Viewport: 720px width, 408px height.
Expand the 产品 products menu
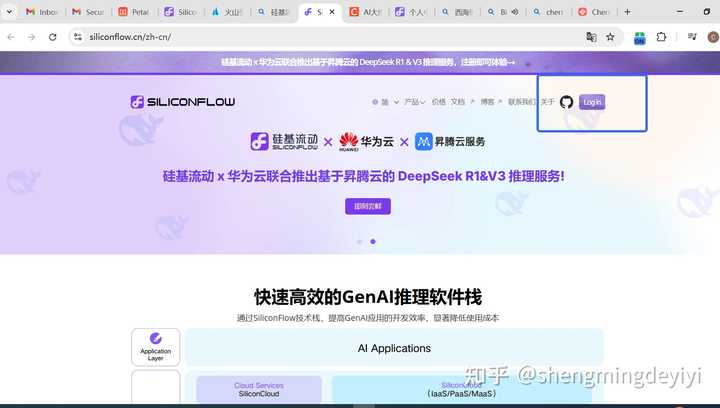[414, 102]
